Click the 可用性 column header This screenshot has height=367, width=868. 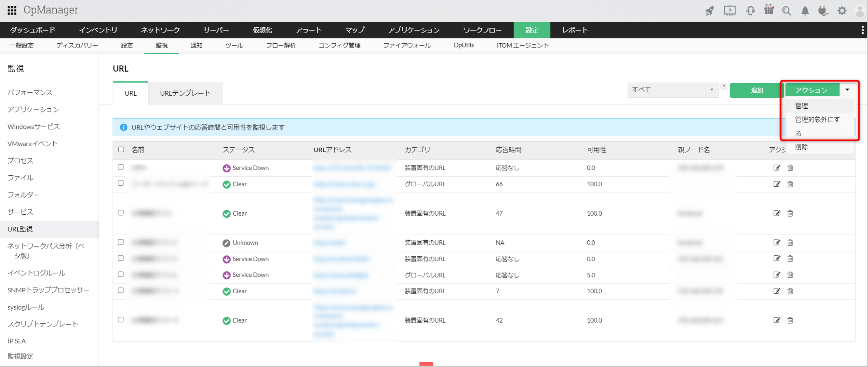point(597,150)
